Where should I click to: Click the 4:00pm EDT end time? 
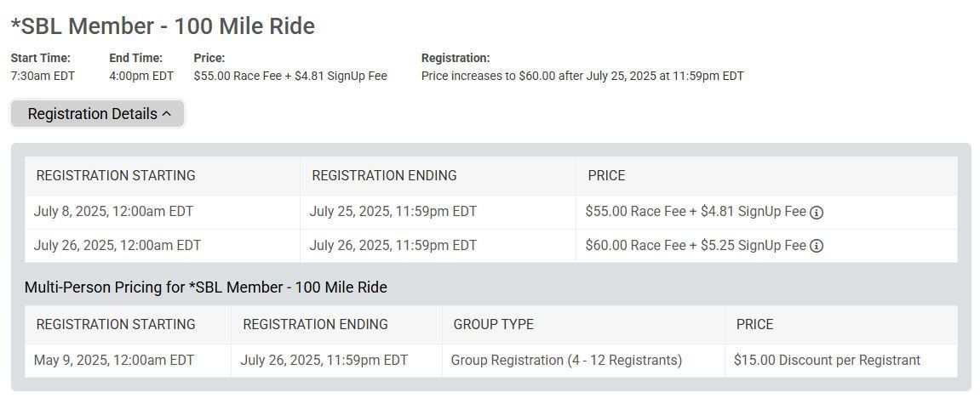point(141,77)
